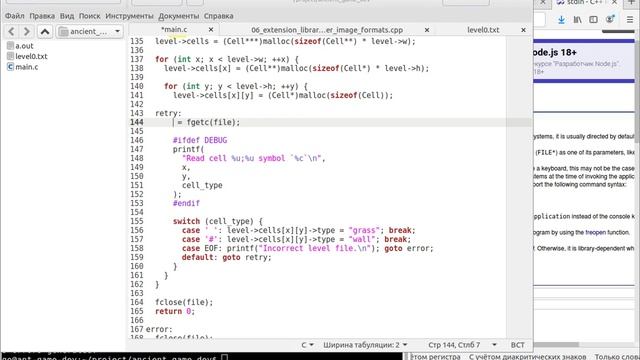Open the browser library icon

click(578, 20)
